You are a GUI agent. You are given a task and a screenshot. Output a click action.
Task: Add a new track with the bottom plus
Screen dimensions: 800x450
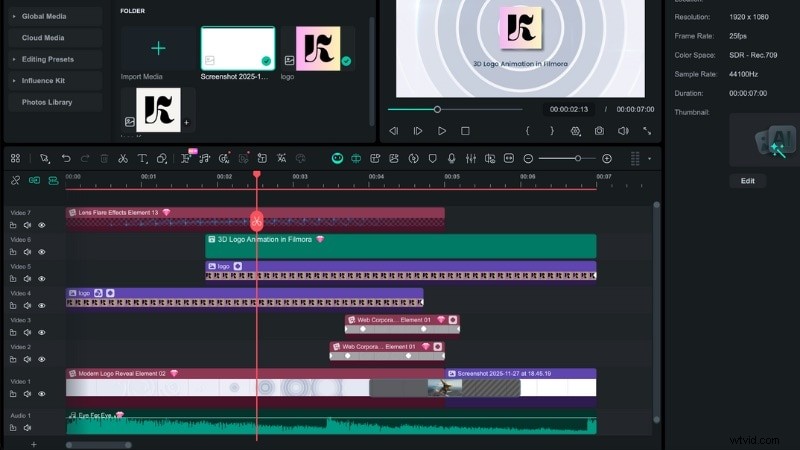click(34, 444)
